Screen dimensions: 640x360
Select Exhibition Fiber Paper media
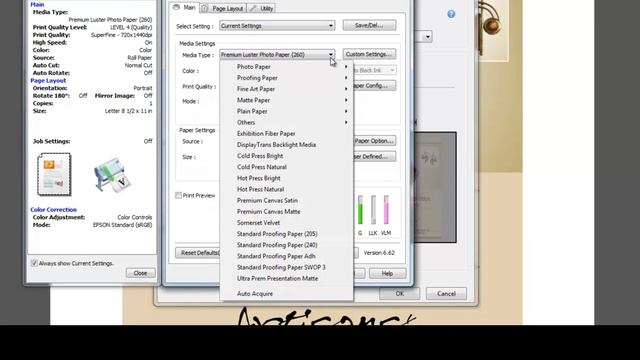pos(287,133)
